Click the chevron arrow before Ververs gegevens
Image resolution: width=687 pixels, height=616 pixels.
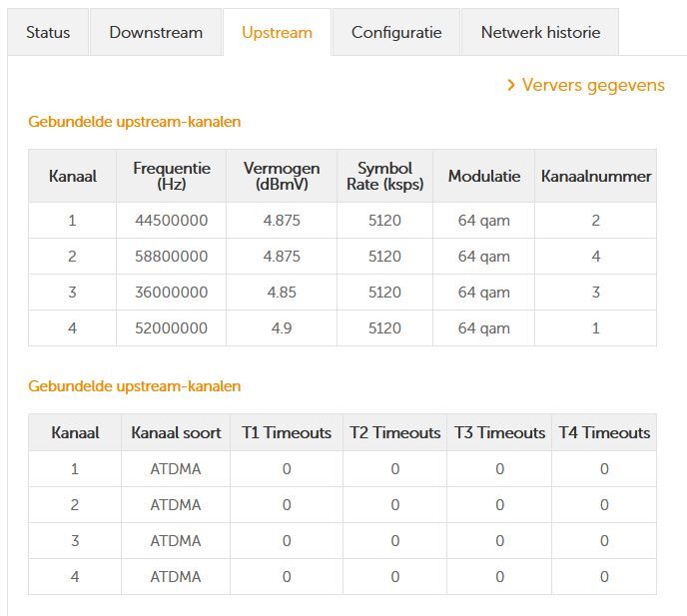[x=511, y=85]
